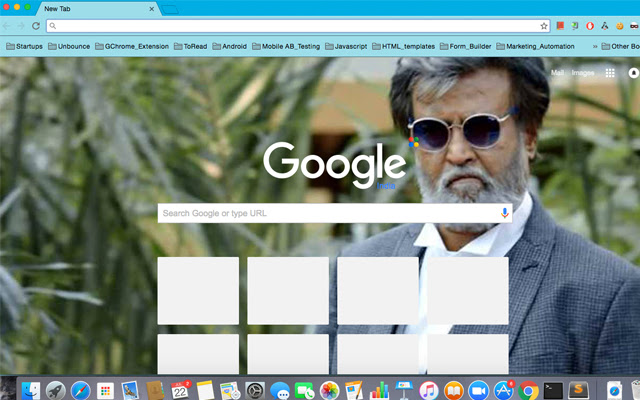Viewport: 640px width, 400px height.
Task: Open the yellow Notes icon in the dock
Action: coord(205,391)
